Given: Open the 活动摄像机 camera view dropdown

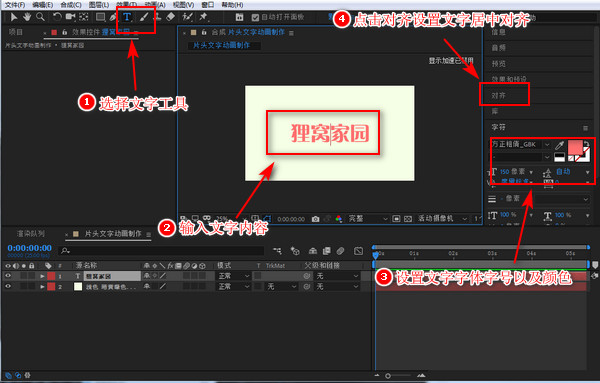Looking at the screenshot, I should click(x=442, y=218).
